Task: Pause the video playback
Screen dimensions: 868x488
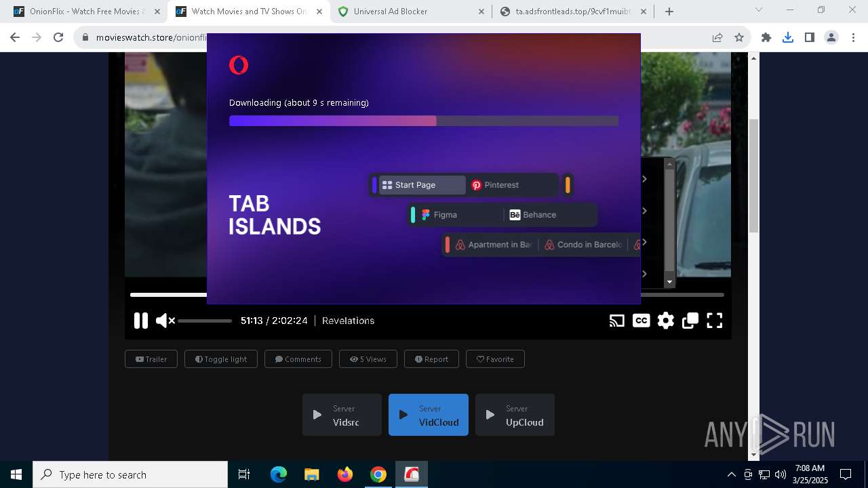Action: click(140, 321)
